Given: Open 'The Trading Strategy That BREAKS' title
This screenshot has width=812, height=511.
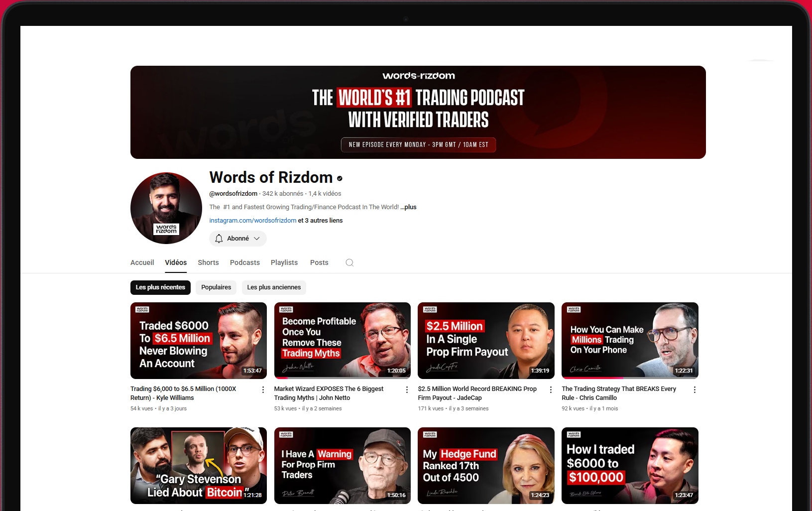Looking at the screenshot, I should tap(619, 393).
